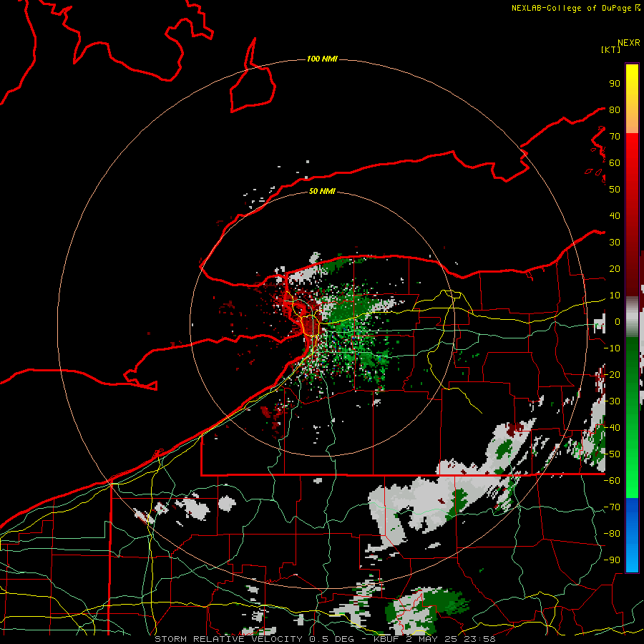Click the -90 value on the velocity scale

point(612,560)
